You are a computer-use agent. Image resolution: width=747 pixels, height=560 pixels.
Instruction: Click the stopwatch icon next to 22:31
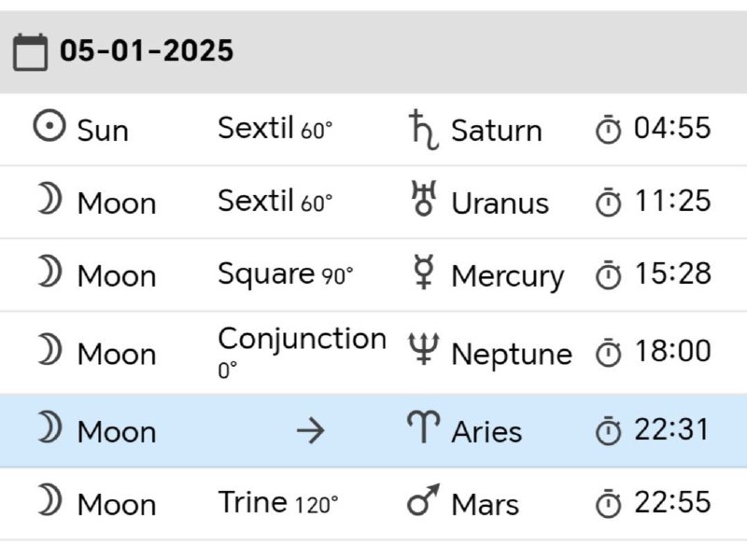pos(609,431)
